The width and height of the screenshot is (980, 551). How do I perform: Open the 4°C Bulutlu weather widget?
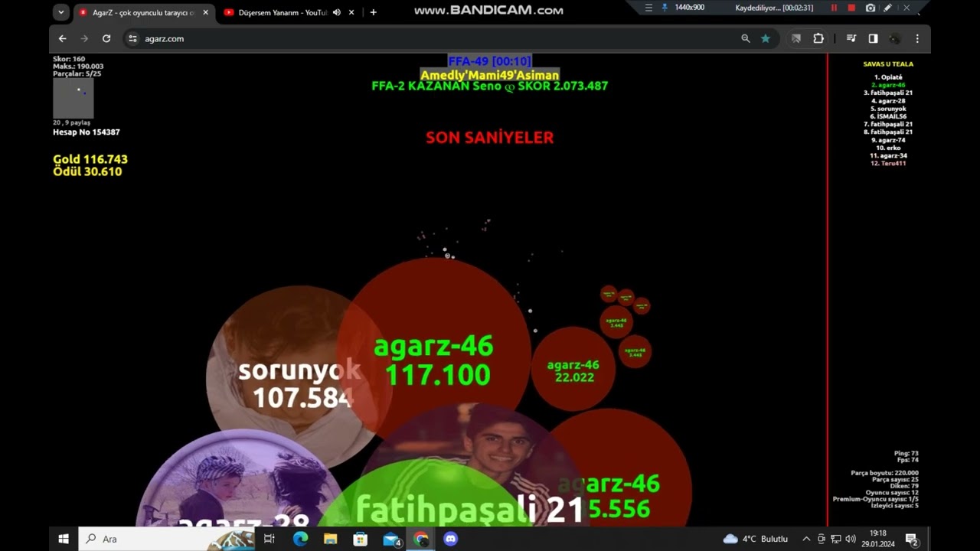[756, 539]
